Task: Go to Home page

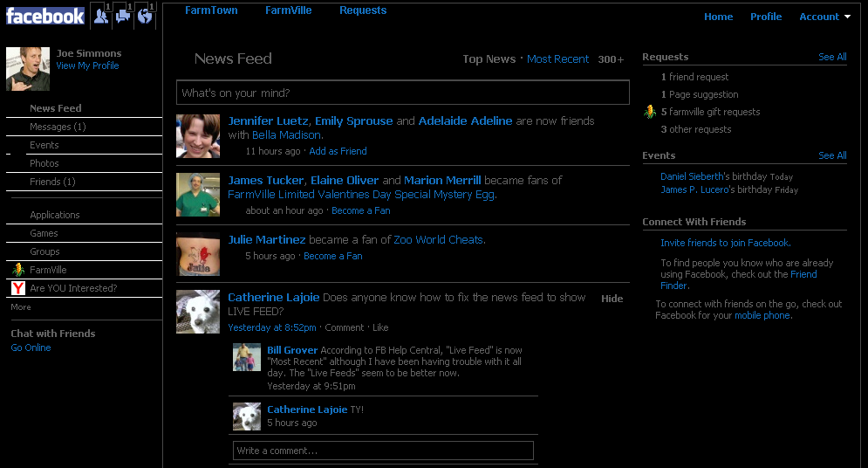Action: [718, 17]
